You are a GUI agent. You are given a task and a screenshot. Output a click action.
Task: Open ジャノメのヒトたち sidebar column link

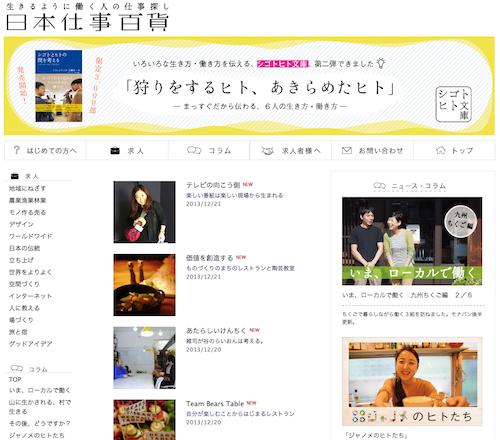point(37,435)
